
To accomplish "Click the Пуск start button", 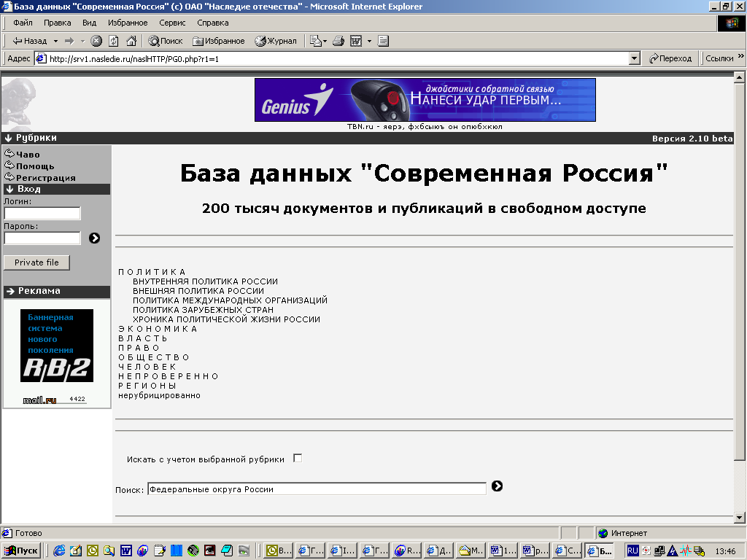I will [x=21, y=551].
